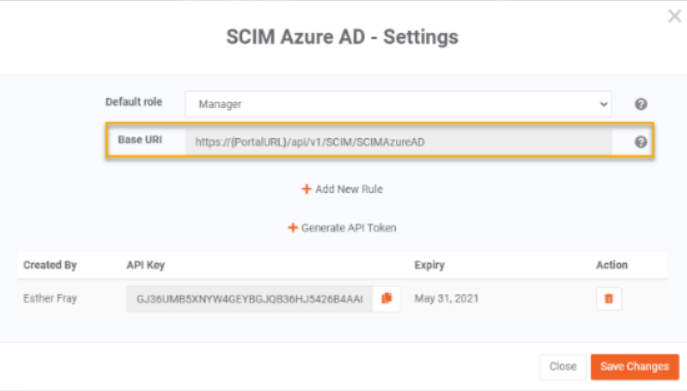Add New Rule link
This screenshot has width=687, height=391.
[342, 189]
